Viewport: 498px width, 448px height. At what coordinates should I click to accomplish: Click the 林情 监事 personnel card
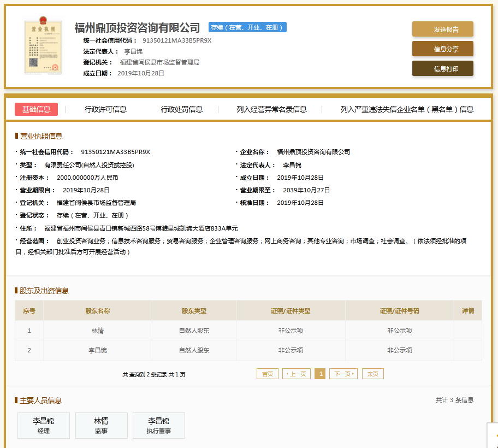101,426
